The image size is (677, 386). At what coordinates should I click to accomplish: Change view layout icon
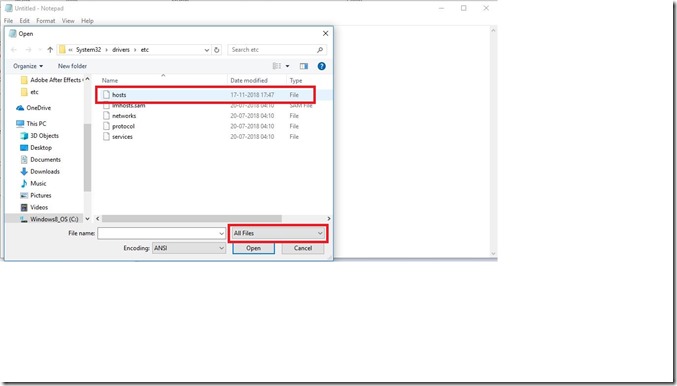click(x=277, y=66)
